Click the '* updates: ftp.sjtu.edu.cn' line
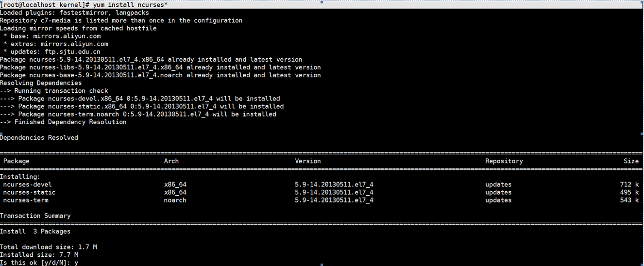The height and width of the screenshot is (266, 644). pos(52,51)
